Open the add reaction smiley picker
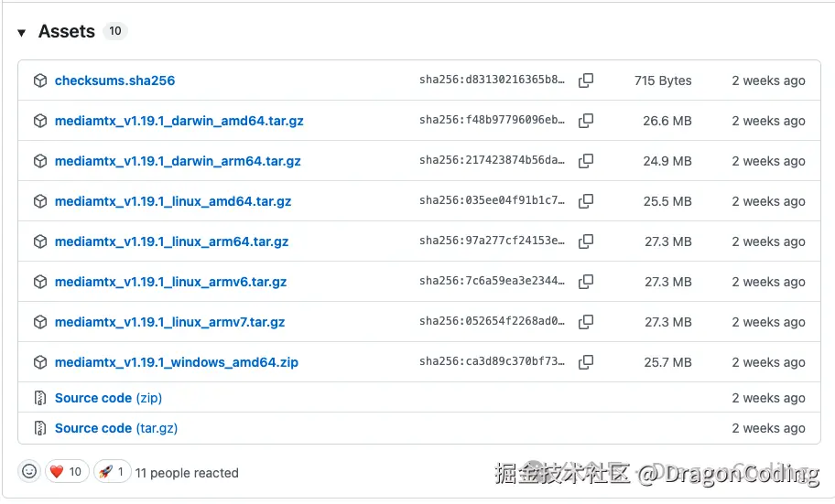 (29, 472)
